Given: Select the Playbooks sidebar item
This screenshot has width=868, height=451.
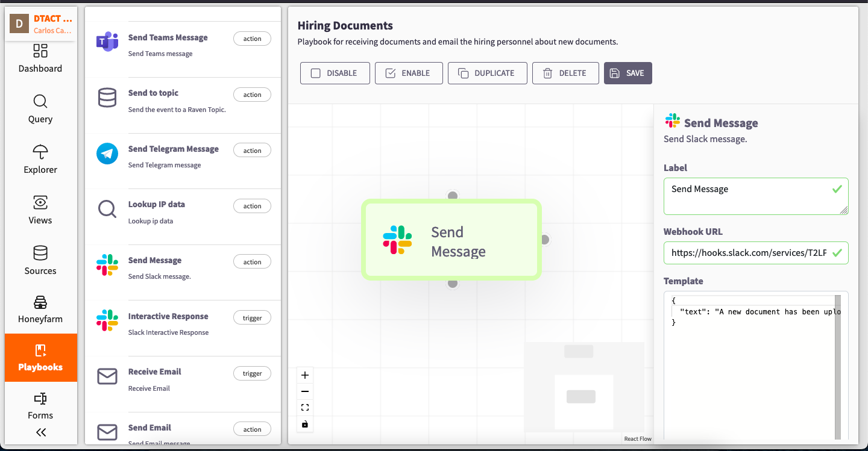Looking at the screenshot, I should tap(40, 358).
